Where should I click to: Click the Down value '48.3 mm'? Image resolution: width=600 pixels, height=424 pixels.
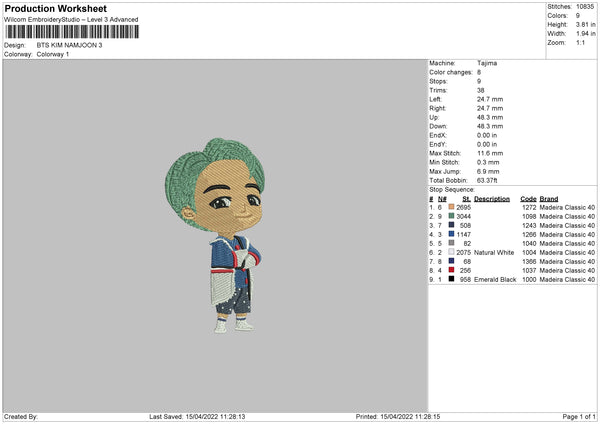coord(490,126)
